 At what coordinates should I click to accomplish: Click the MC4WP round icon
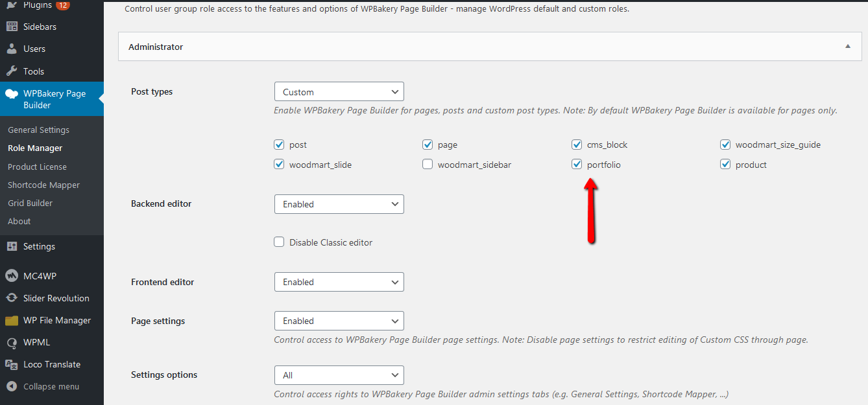click(12, 276)
